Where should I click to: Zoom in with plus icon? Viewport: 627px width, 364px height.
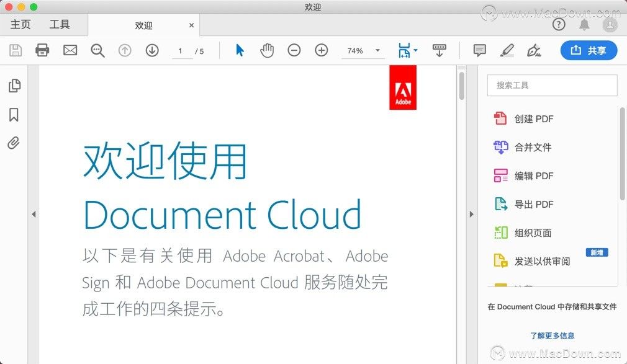click(321, 50)
